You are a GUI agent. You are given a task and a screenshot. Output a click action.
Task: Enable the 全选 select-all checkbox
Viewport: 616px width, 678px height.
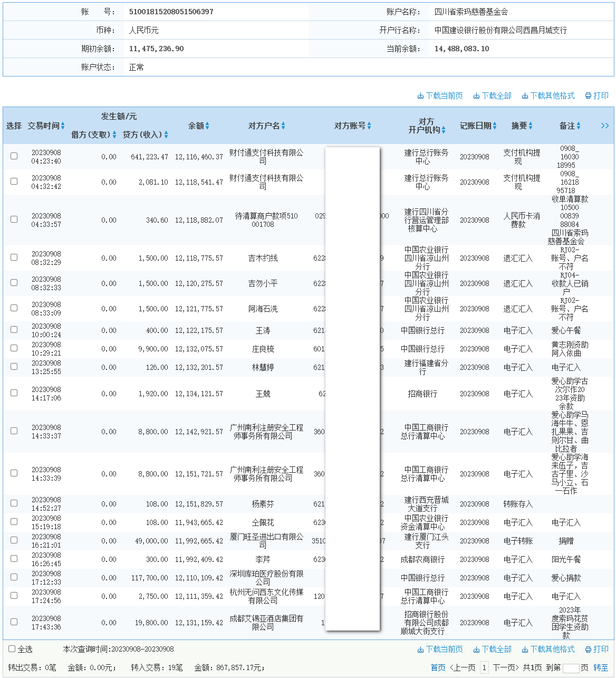tap(12, 649)
